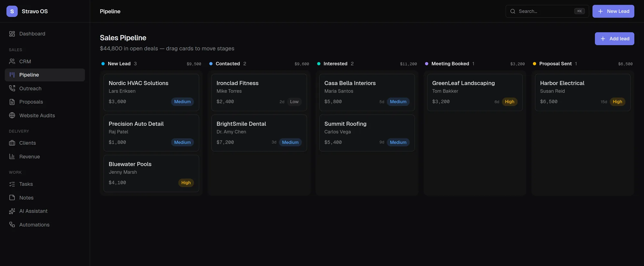Open the Casa Bella Interiors card

coord(367,93)
